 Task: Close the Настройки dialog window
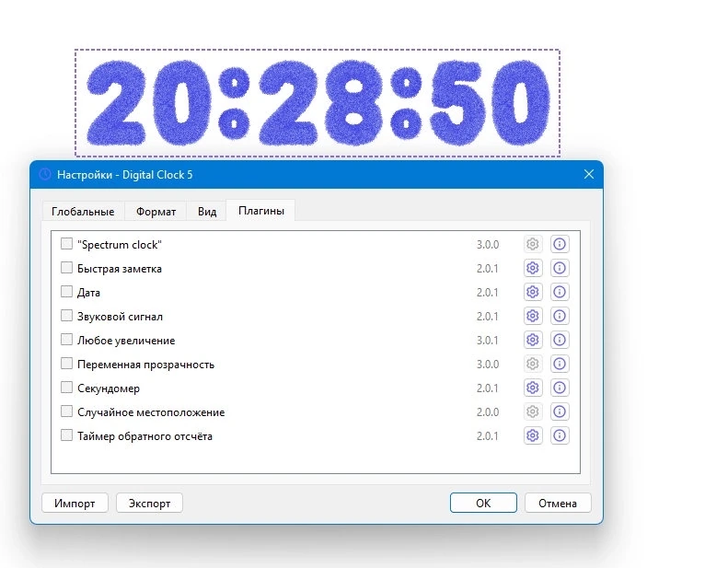(x=589, y=174)
